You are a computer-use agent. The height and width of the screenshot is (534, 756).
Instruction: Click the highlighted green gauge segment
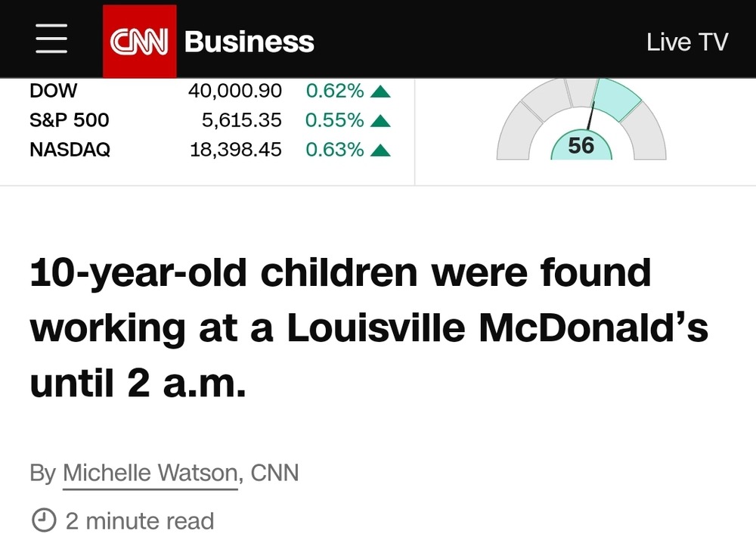click(618, 99)
